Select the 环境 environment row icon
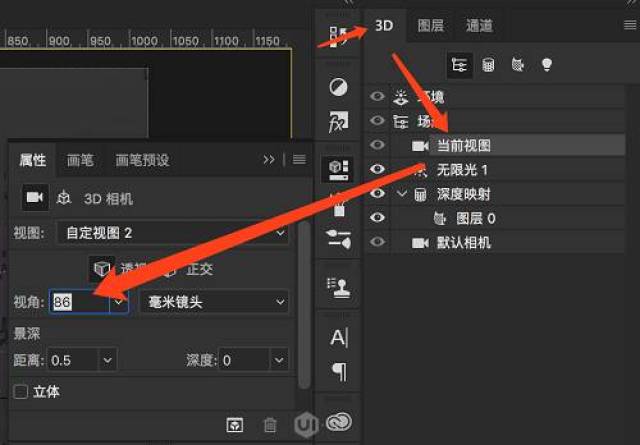 pyautogui.click(x=400, y=97)
